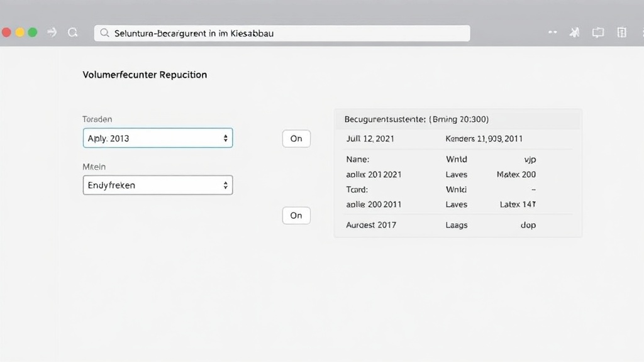
Task: Toggle the On switch below the Endyfreken dropdown
Action: point(296,216)
